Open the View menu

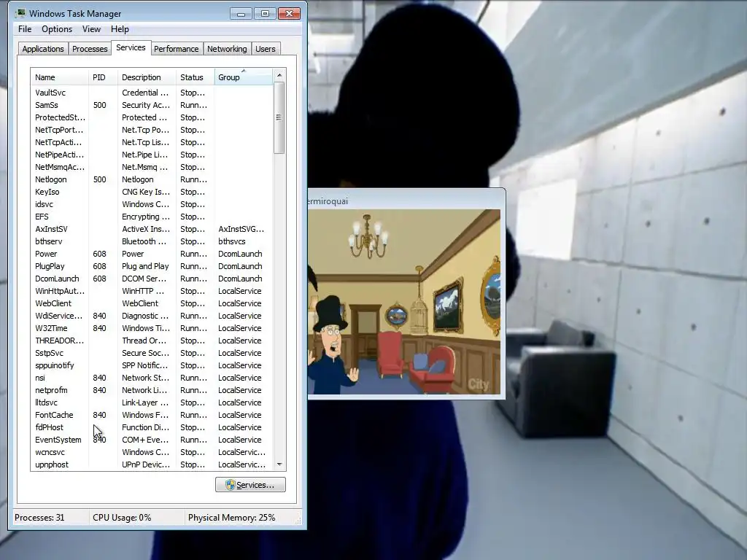click(91, 29)
